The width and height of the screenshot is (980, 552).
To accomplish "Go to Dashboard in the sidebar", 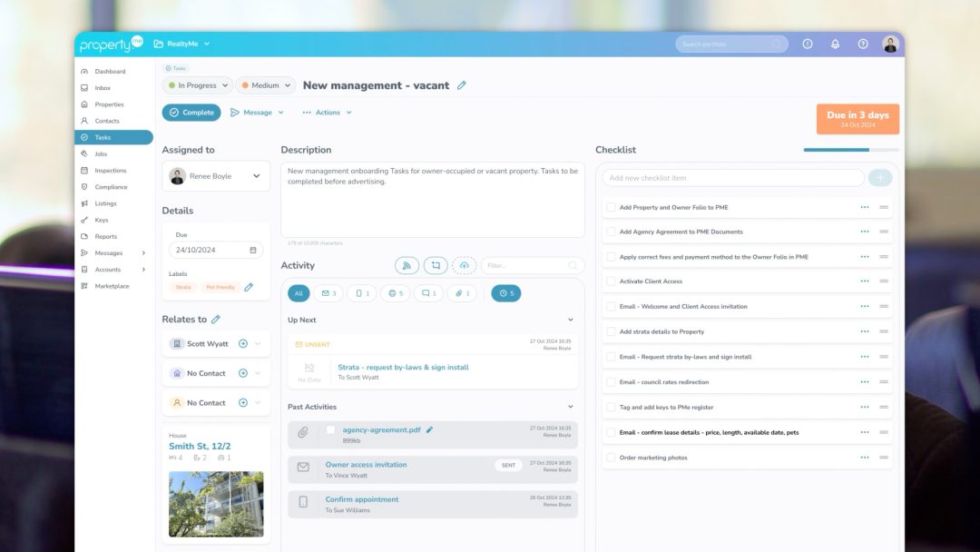I will tap(110, 71).
